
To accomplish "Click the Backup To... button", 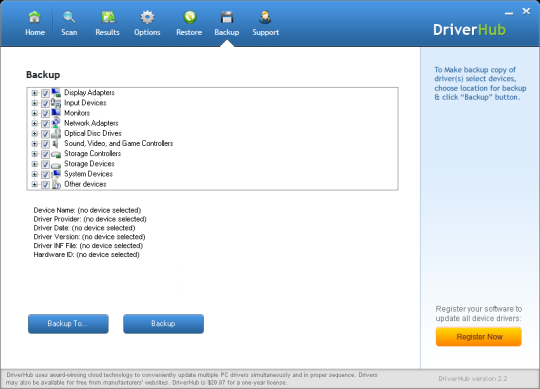I will [68, 324].
